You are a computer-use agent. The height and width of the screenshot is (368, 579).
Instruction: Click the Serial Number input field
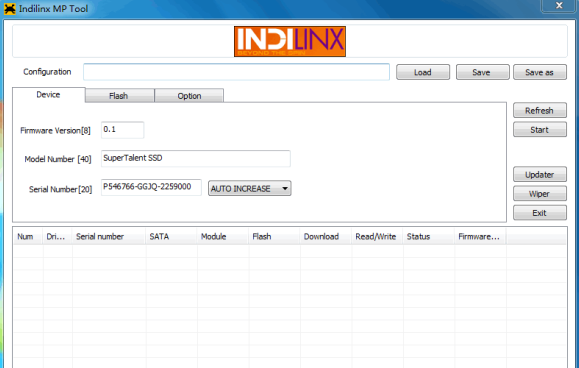pyautogui.click(x=151, y=187)
